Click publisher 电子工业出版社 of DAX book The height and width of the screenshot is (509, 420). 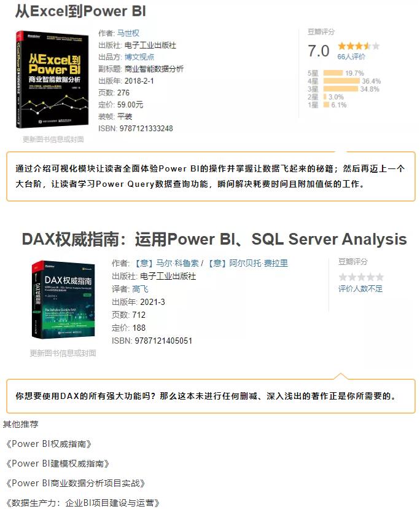(168, 276)
